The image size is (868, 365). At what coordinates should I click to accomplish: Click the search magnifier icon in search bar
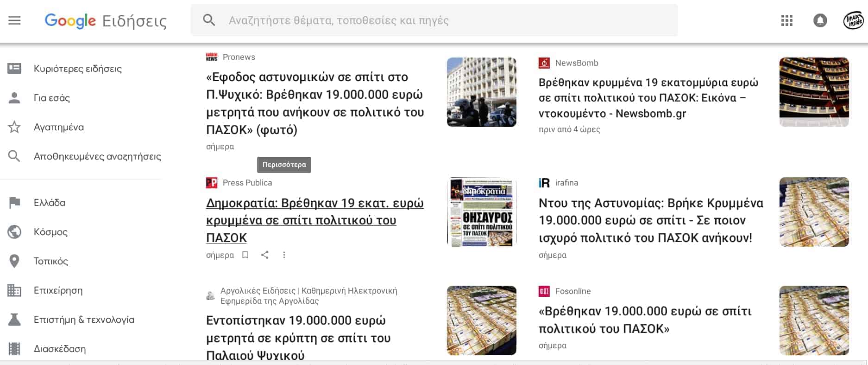[209, 20]
